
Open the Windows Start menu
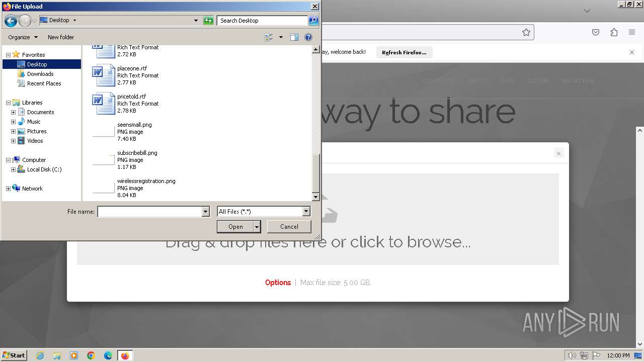click(x=14, y=355)
